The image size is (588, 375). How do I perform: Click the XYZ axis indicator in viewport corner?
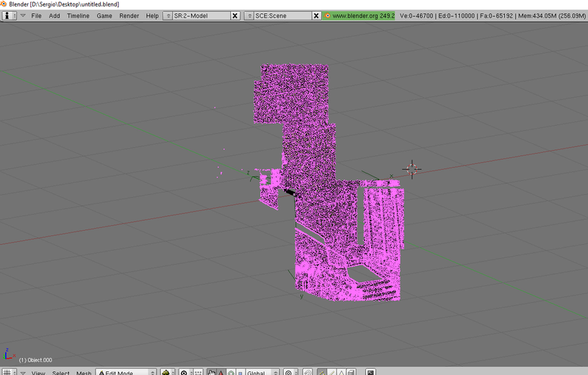8,354
